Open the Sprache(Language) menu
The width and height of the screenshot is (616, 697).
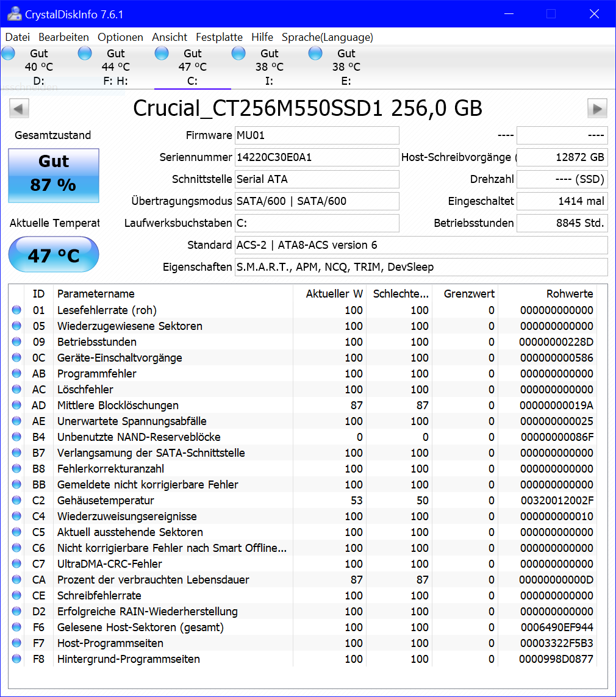[x=328, y=37]
